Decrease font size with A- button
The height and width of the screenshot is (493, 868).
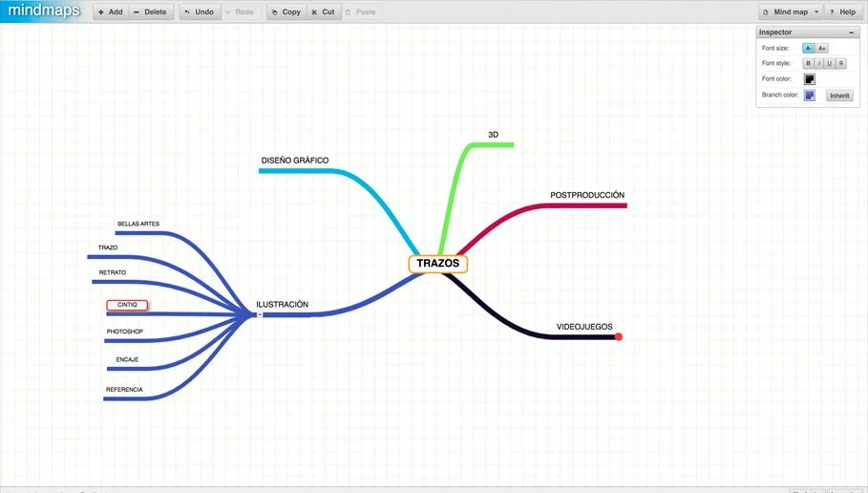coord(809,48)
